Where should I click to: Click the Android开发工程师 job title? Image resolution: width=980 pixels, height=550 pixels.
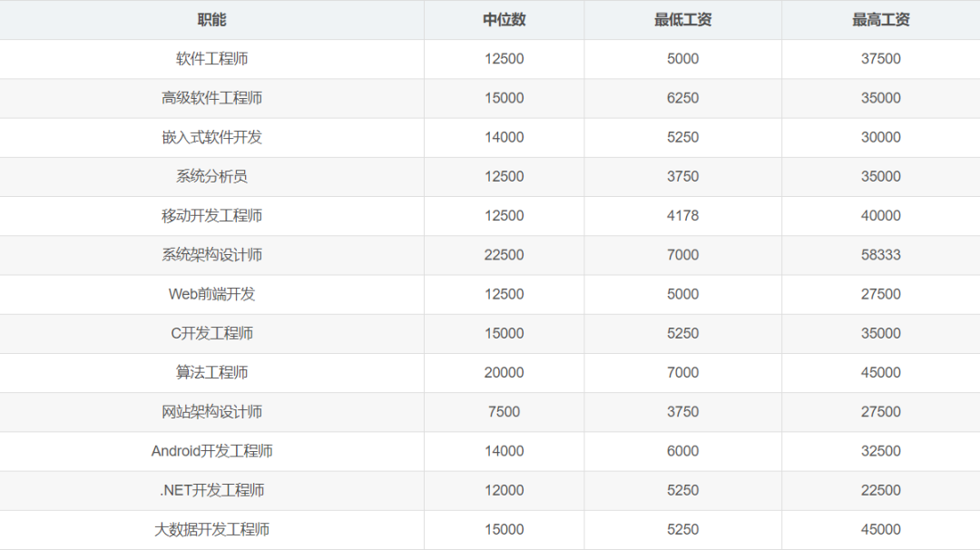tap(211, 451)
